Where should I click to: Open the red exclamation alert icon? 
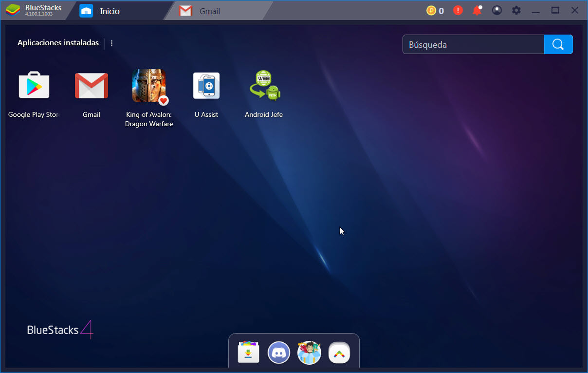pyautogui.click(x=458, y=10)
